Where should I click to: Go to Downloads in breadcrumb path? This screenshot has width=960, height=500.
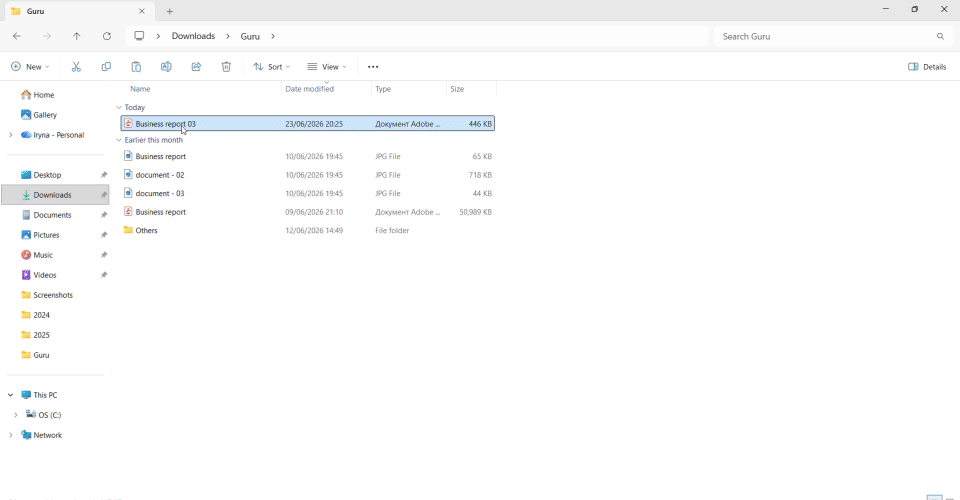193,36
